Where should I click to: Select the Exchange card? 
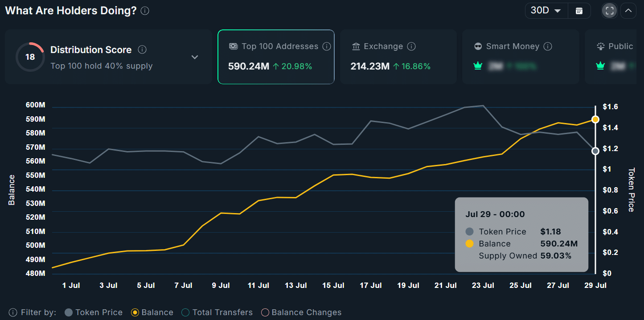(x=398, y=57)
